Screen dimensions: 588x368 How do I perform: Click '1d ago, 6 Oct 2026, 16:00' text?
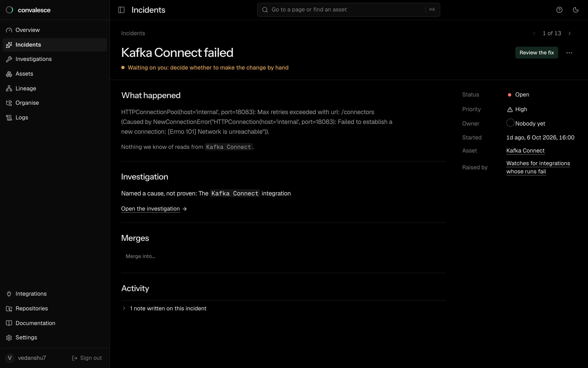[540, 138]
